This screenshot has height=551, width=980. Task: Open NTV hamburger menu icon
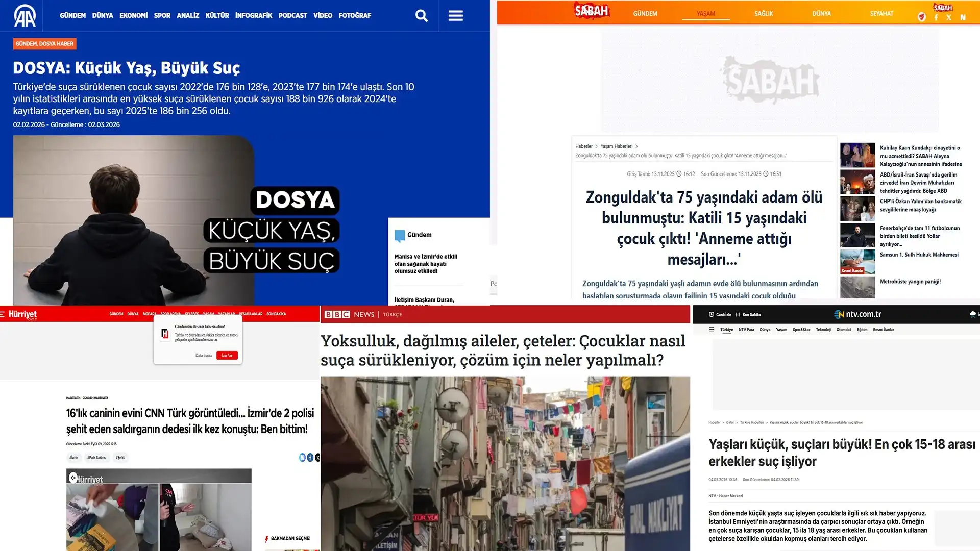click(712, 330)
